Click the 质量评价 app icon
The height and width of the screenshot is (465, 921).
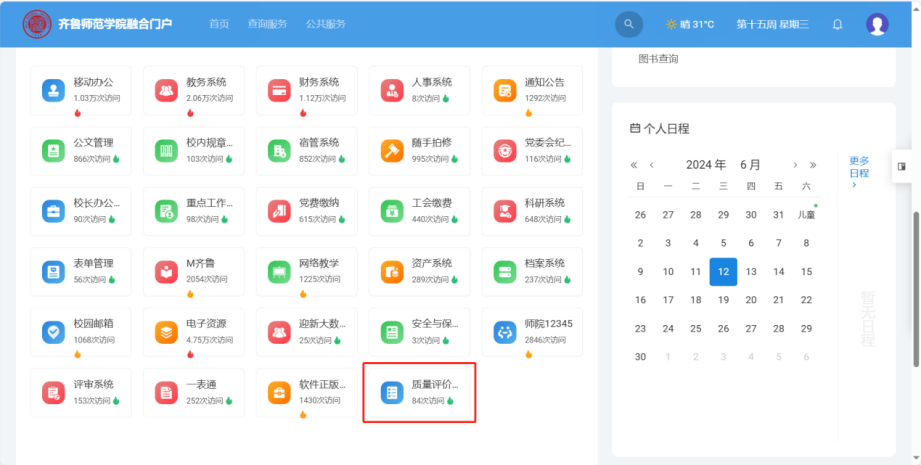(x=391, y=392)
